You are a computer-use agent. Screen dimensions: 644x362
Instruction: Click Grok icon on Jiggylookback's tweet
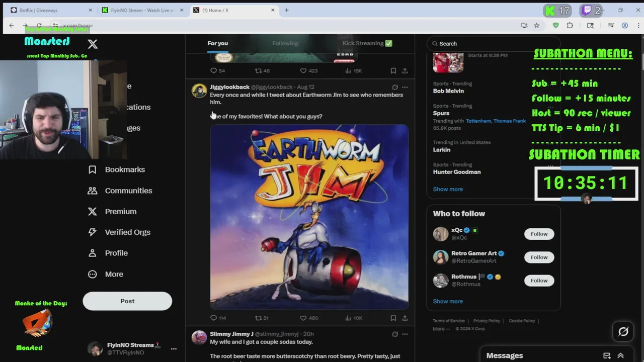click(395, 87)
